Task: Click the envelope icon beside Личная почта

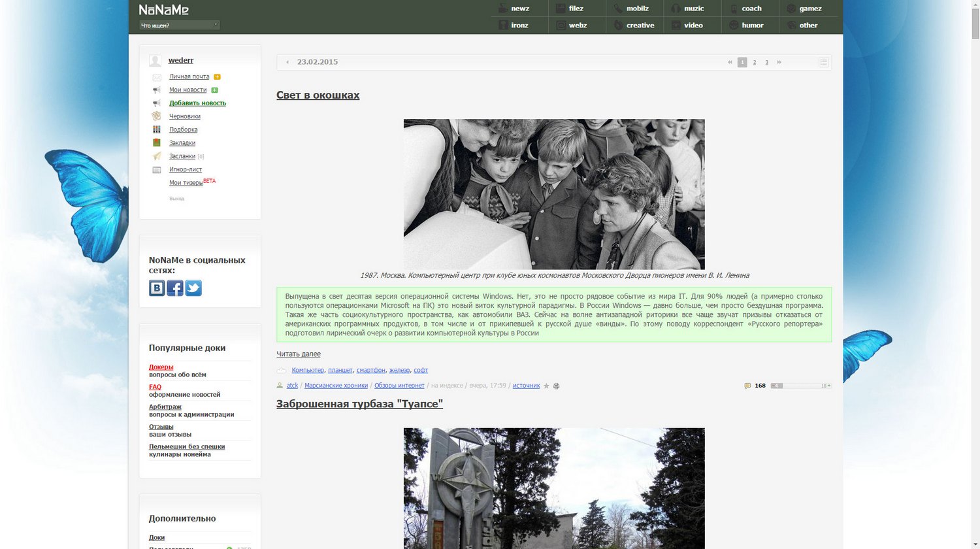Action: [157, 77]
